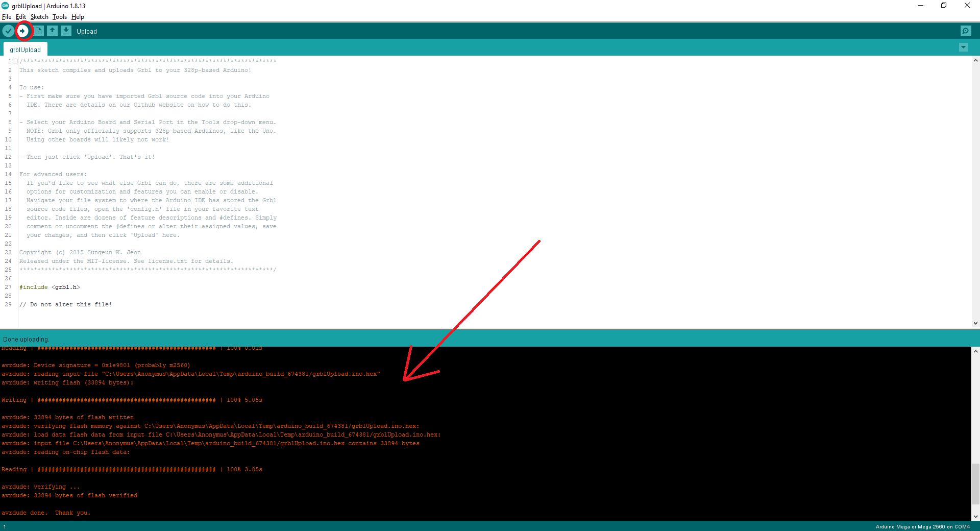Click the #include <grbl.h> code line
The height and width of the screenshot is (531, 980).
pos(50,287)
